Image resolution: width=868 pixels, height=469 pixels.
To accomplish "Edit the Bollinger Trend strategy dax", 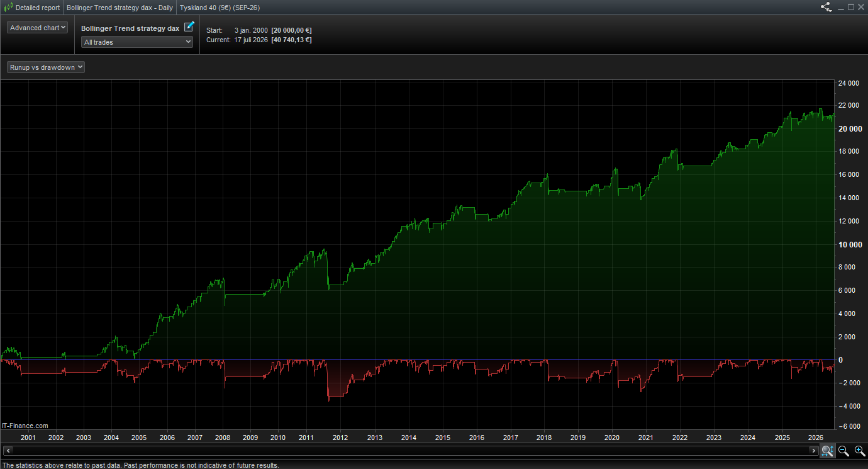I will tap(189, 26).
